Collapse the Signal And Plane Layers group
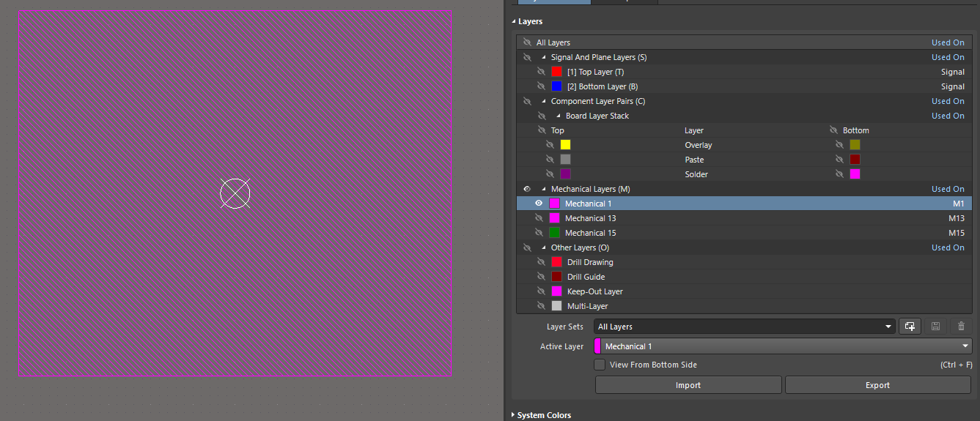Viewport: 980px width, 421px height. 544,57
